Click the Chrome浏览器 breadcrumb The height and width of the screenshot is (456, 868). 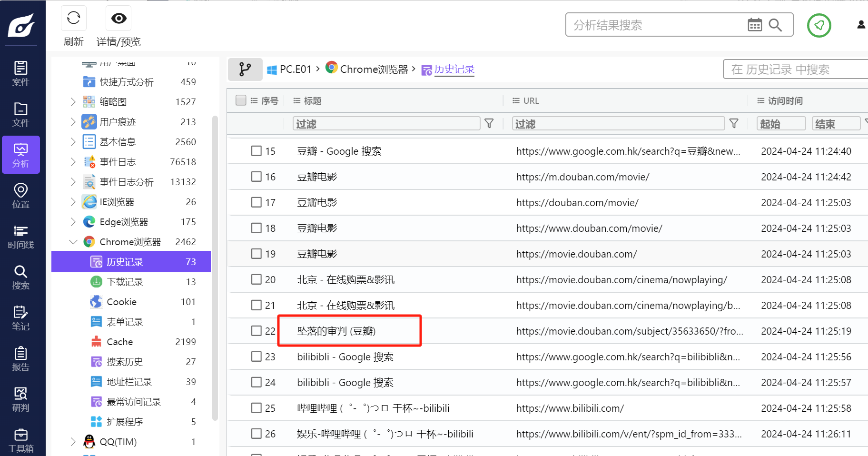pos(374,69)
